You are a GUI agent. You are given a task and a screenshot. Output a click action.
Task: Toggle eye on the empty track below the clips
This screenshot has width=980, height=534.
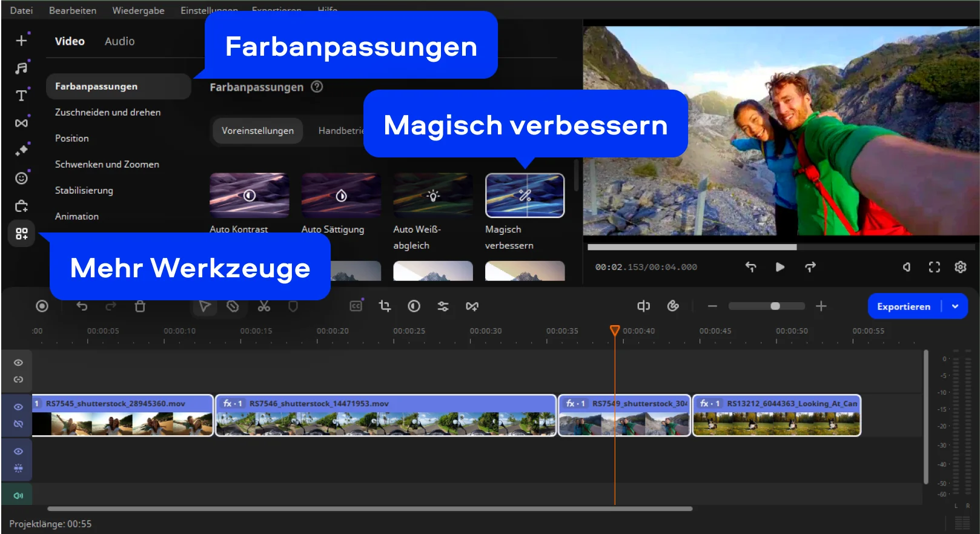[x=18, y=452]
